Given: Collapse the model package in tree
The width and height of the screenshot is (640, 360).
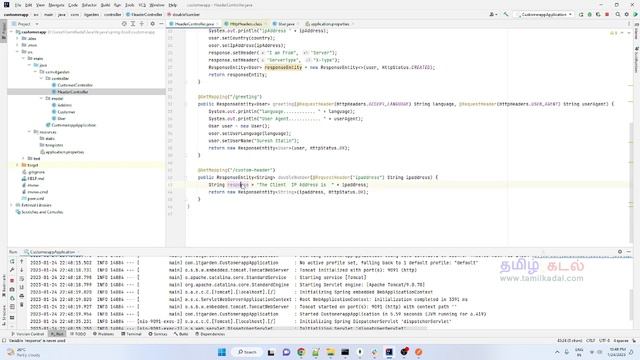Looking at the screenshot, I should point(41,98).
